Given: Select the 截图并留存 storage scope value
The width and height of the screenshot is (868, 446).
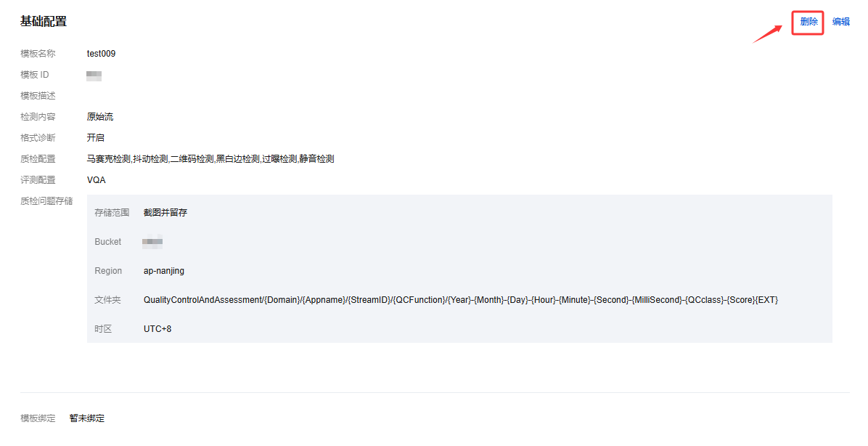Looking at the screenshot, I should click(165, 213).
